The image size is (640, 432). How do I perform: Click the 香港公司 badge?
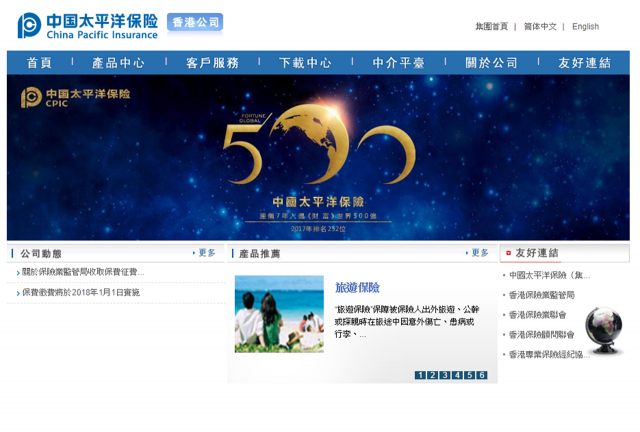195,22
